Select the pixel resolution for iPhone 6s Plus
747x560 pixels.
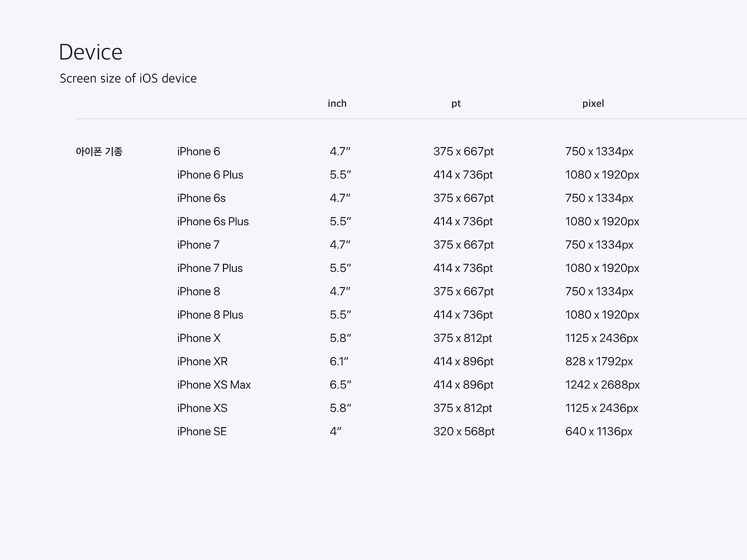click(x=602, y=222)
